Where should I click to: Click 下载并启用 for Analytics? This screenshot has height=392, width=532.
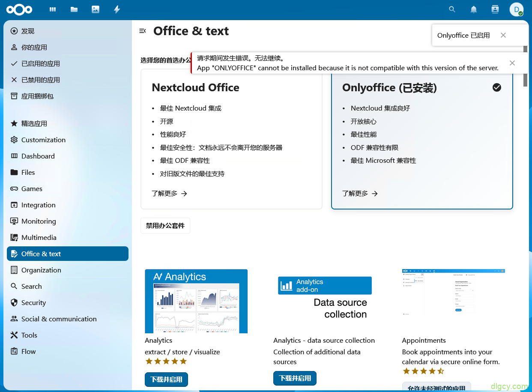tap(166, 379)
